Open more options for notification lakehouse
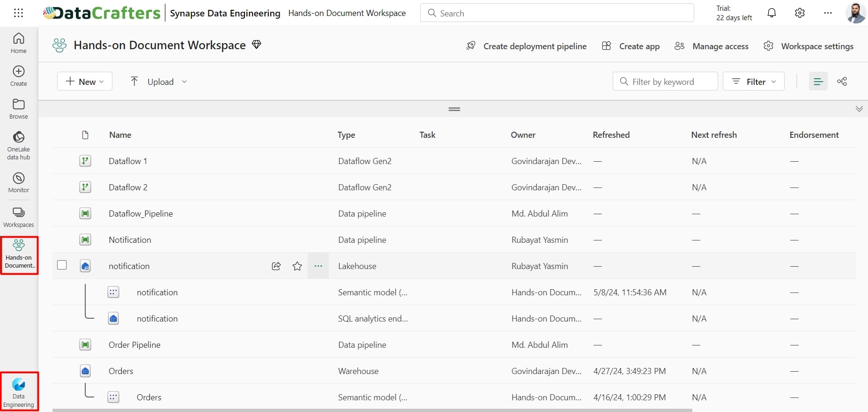Screen dimensions: 868x412 coord(318,266)
